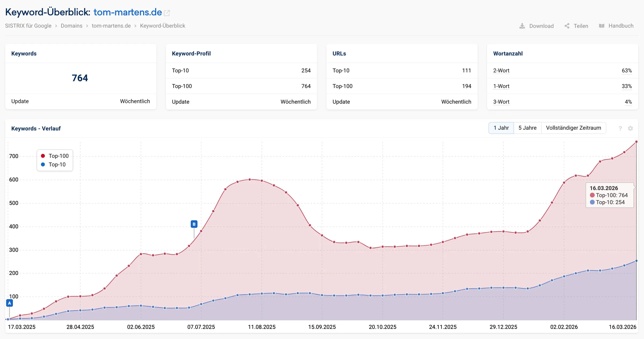Click the Download label
The image size is (644, 339).
[541, 26]
